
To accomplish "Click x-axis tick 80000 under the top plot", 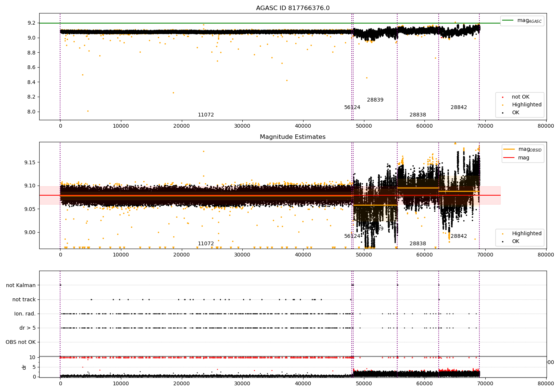I will (x=546, y=126).
